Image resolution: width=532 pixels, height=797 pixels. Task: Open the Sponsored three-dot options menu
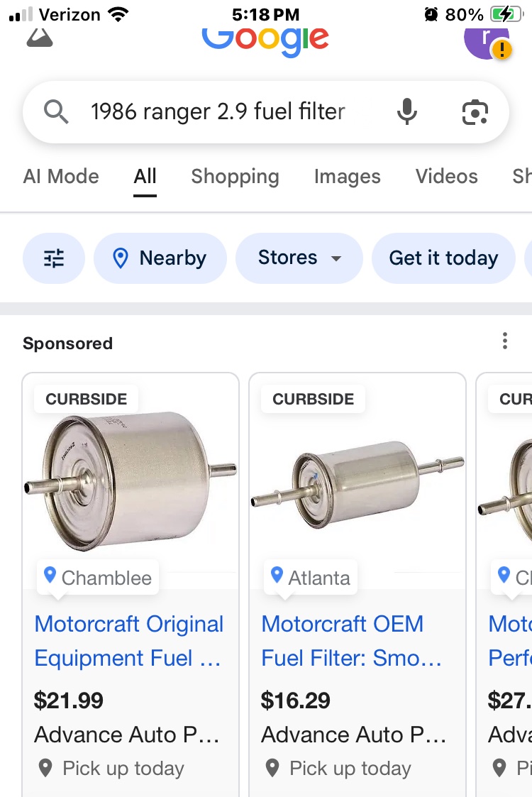point(504,341)
